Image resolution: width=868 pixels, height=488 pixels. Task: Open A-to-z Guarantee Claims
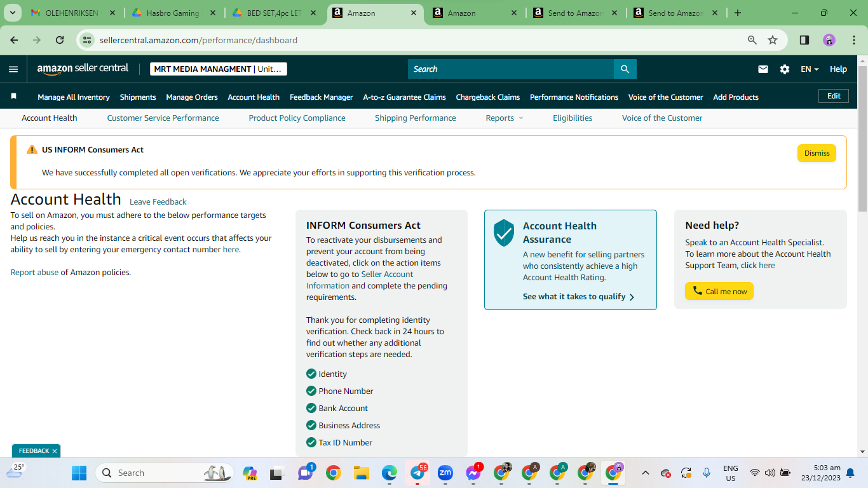[x=405, y=97]
